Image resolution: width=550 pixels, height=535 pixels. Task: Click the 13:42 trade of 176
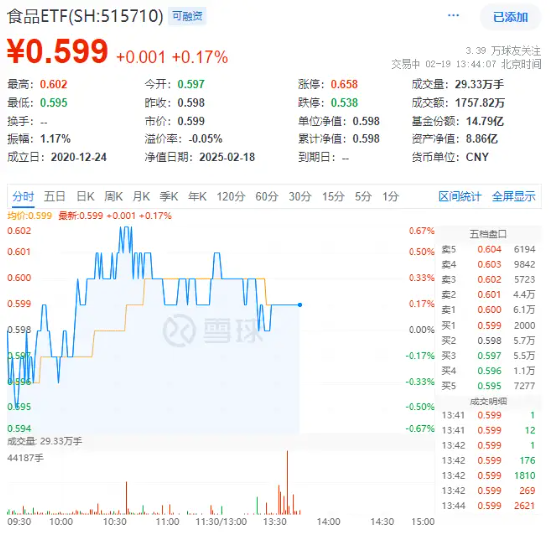tap(488, 460)
